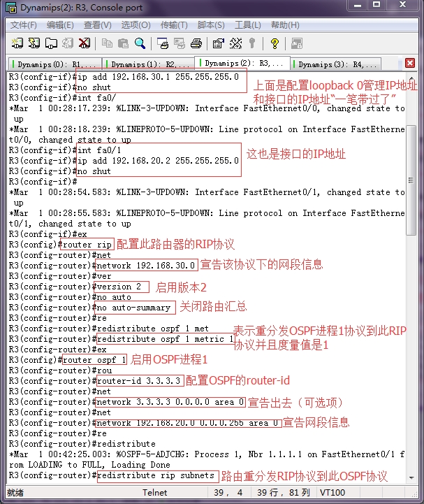Click the grayed key icon
This screenshot has height=504, width=424.
[252, 43]
